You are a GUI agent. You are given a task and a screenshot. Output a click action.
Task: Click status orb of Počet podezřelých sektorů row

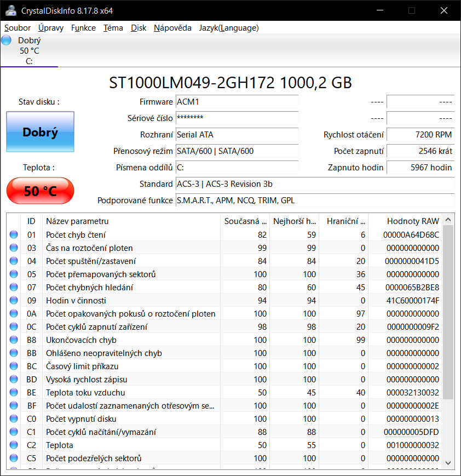[x=14, y=458]
